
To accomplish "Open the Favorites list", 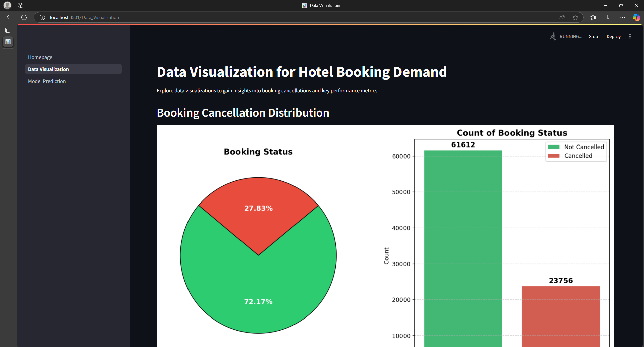I will (x=593, y=17).
